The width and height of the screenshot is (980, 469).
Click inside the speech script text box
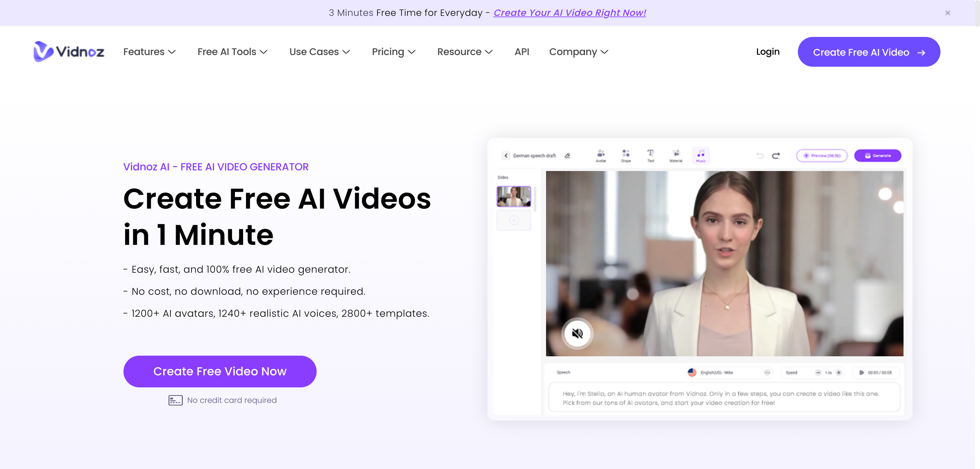(x=724, y=398)
